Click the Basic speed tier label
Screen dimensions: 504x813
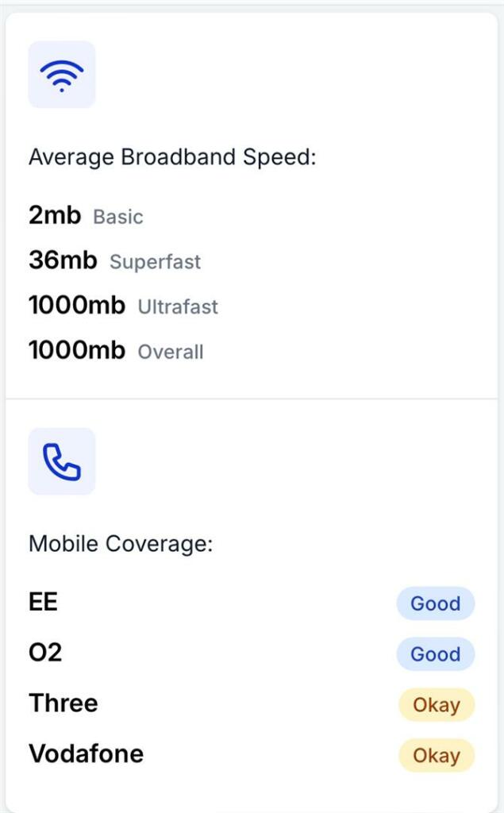pos(118,217)
